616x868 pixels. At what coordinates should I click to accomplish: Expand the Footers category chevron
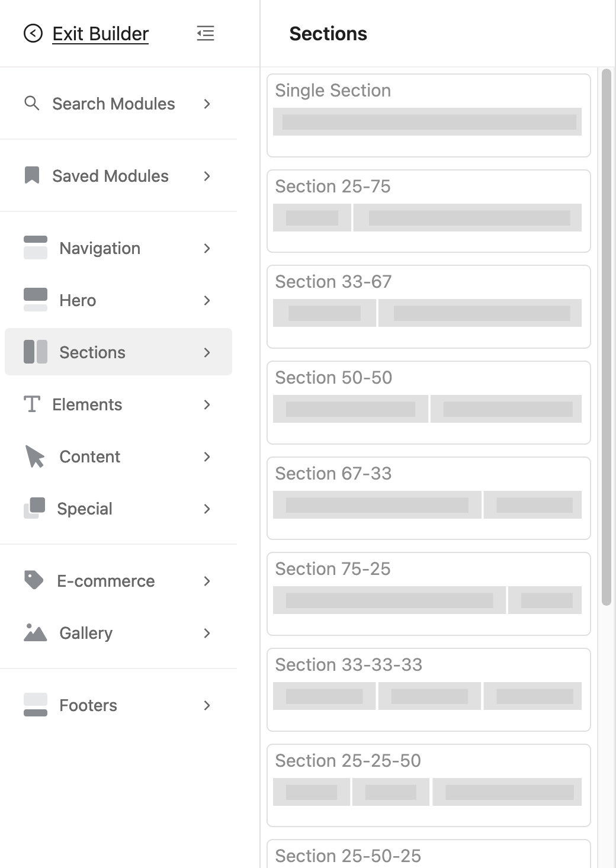[207, 705]
